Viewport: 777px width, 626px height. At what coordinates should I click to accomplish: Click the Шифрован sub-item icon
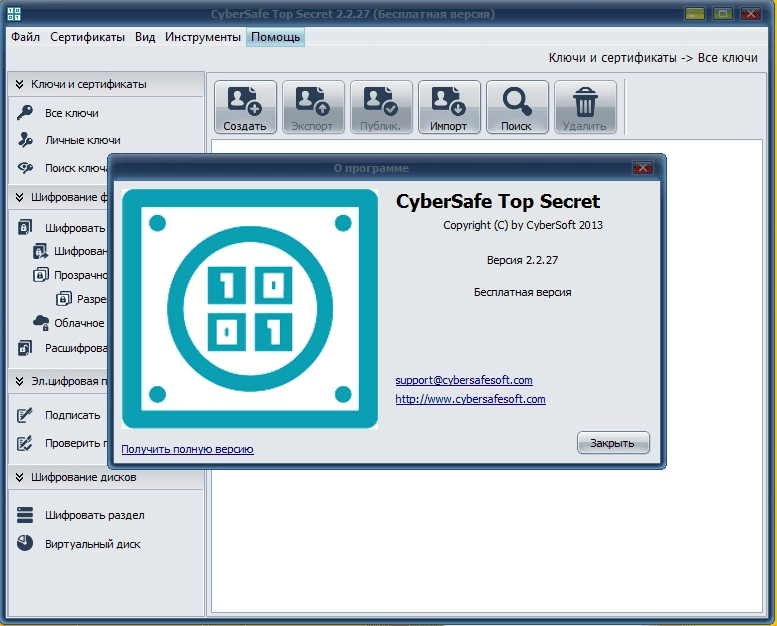click(40, 251)
